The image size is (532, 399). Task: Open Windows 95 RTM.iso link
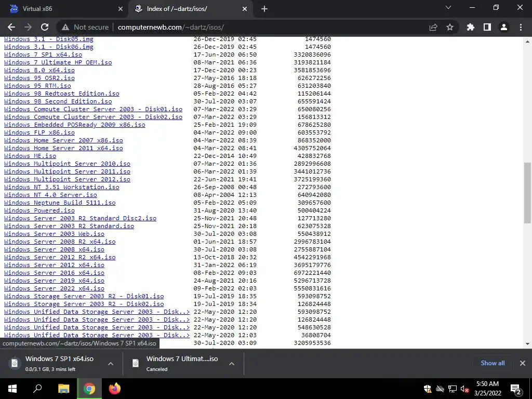click(x=37, y=86)
